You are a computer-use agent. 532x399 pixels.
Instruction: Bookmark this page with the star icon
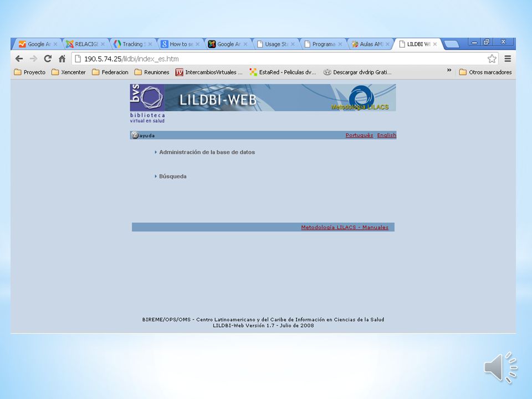tap(492, 59)
